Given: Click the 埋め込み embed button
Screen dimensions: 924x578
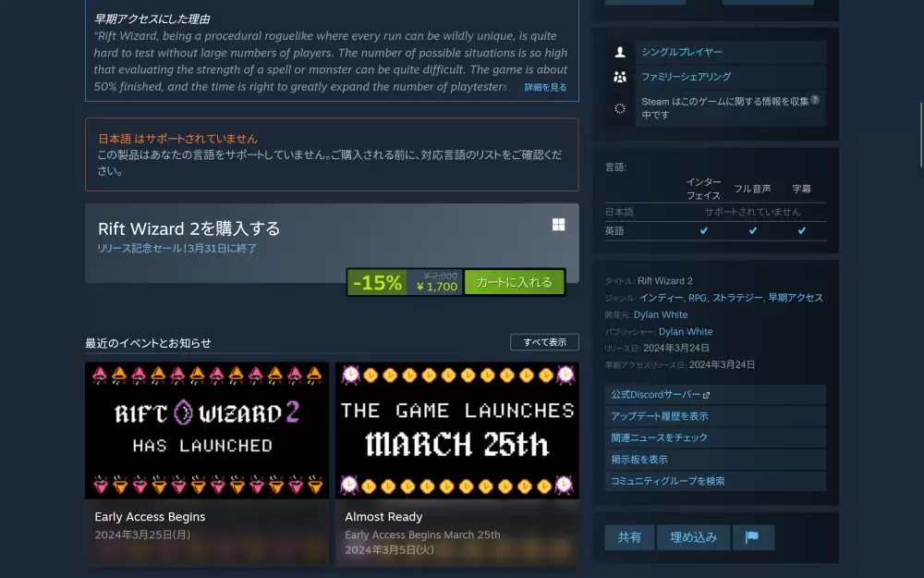Looking at the screenshot, I should [x=693, y=537].
